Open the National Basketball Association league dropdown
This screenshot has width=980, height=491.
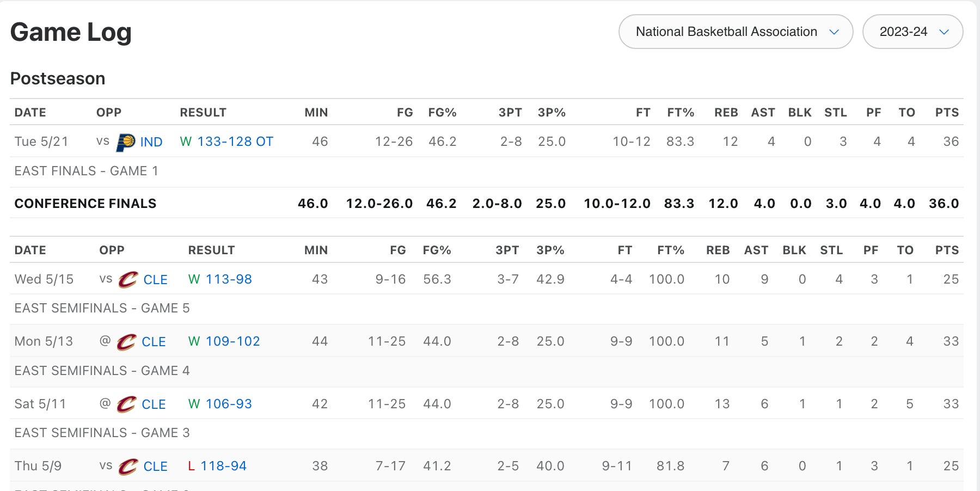click(736, 32)
